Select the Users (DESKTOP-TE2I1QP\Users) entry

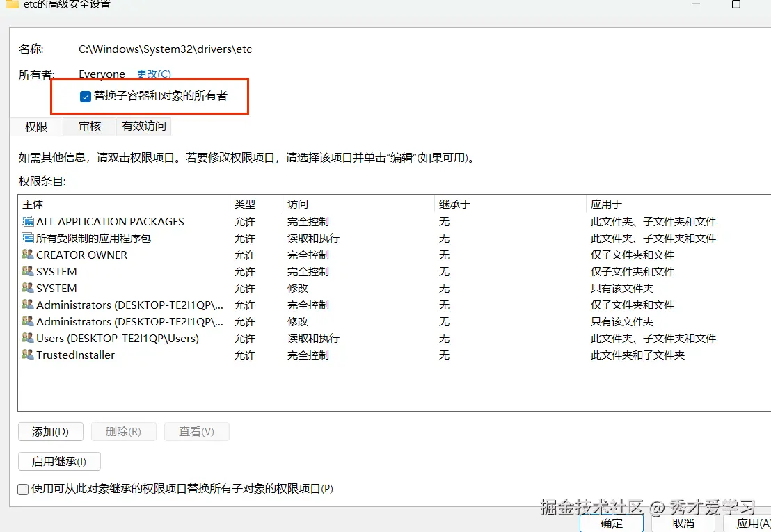[x=395, y=339]
